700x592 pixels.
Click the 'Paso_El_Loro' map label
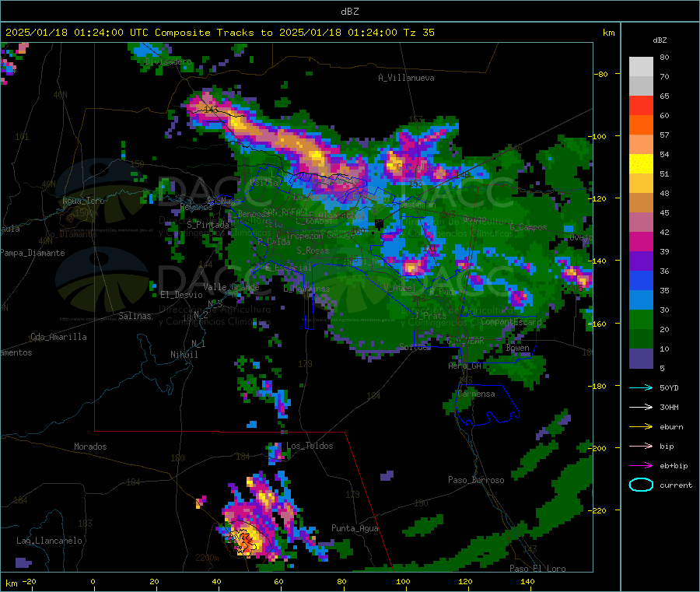pyautogui.click(x=537, y=569)
